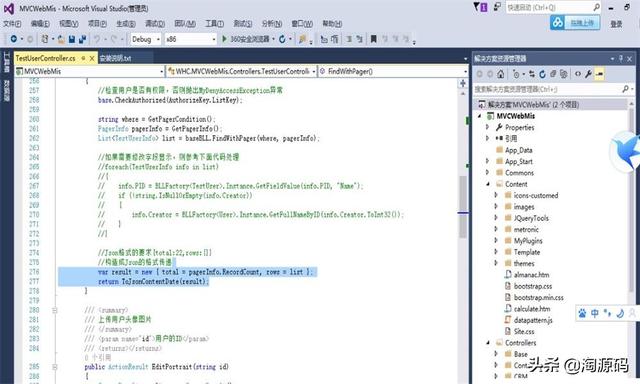
Task: Click the Open File folder icon
Action: (61, 39)
